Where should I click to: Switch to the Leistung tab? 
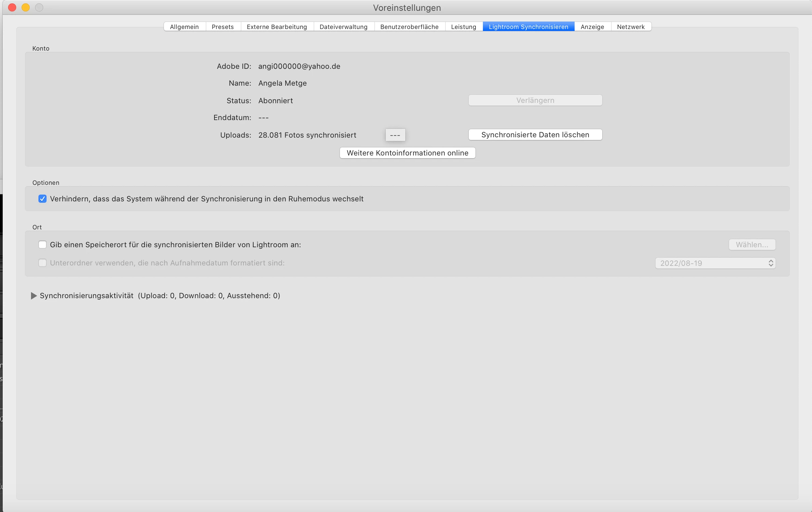pyautogui.click(x=463, y=27)
